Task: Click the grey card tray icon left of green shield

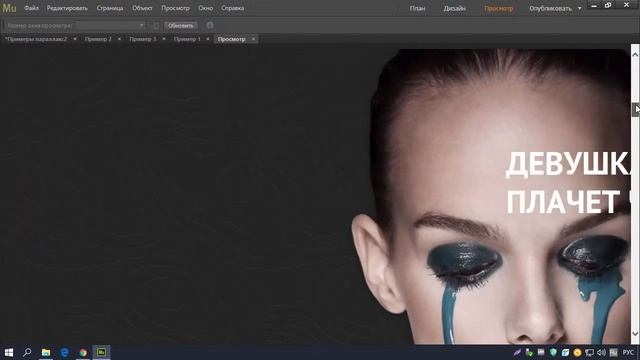Action: pos(541,352)
